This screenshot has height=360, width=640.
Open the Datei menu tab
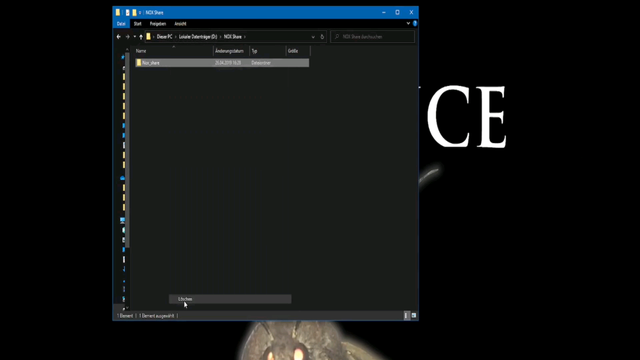coord(121,24)
